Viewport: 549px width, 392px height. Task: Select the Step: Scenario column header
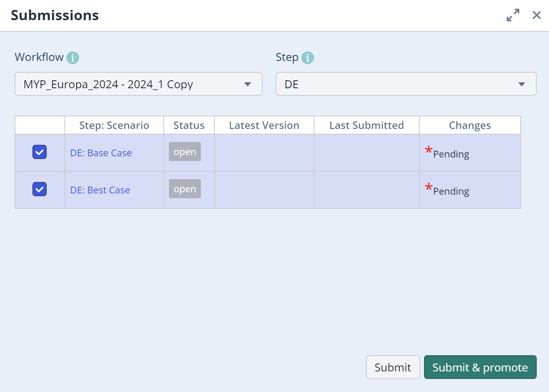(114, 125)
